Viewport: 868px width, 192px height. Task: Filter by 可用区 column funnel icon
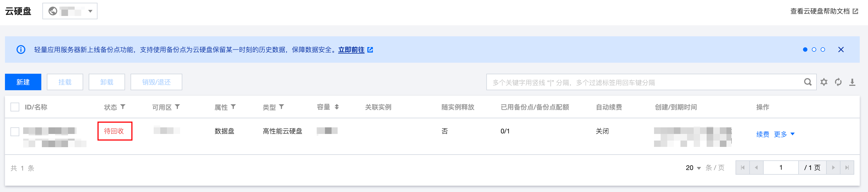tap(178, 107)
